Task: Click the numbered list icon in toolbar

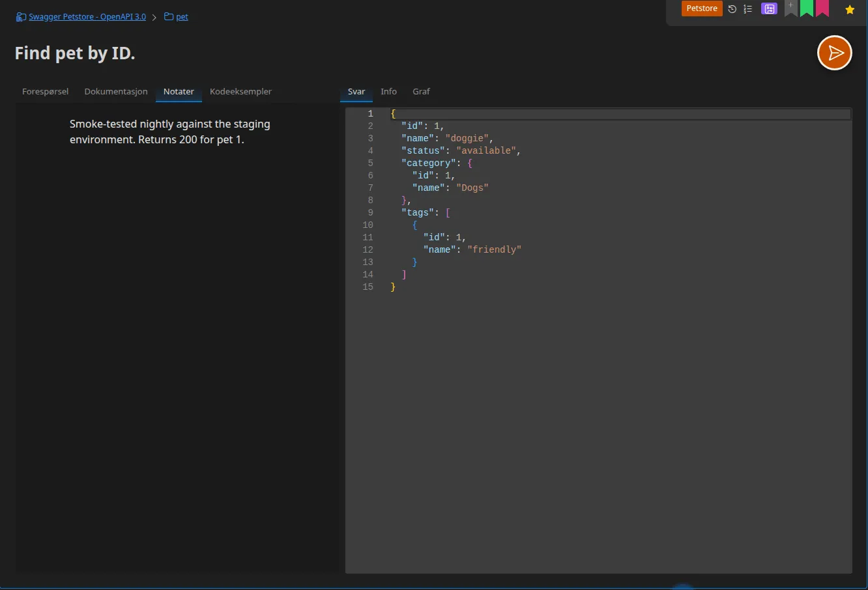Action: point(748,9)
